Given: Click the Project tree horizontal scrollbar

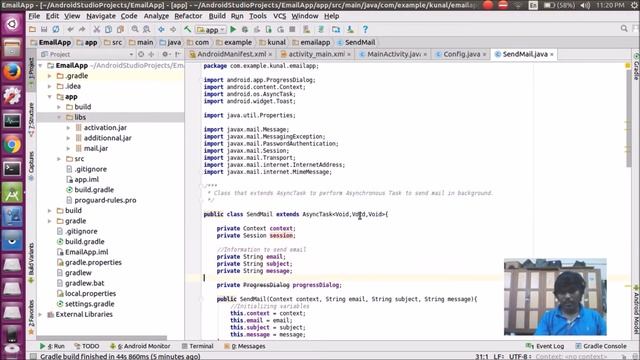Looking at the screenshot, I should coord(102,338).
